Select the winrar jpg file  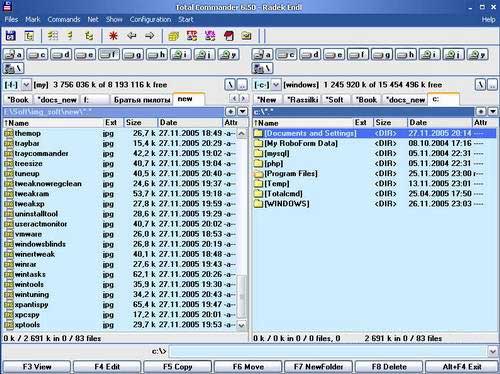pos(120,264)
